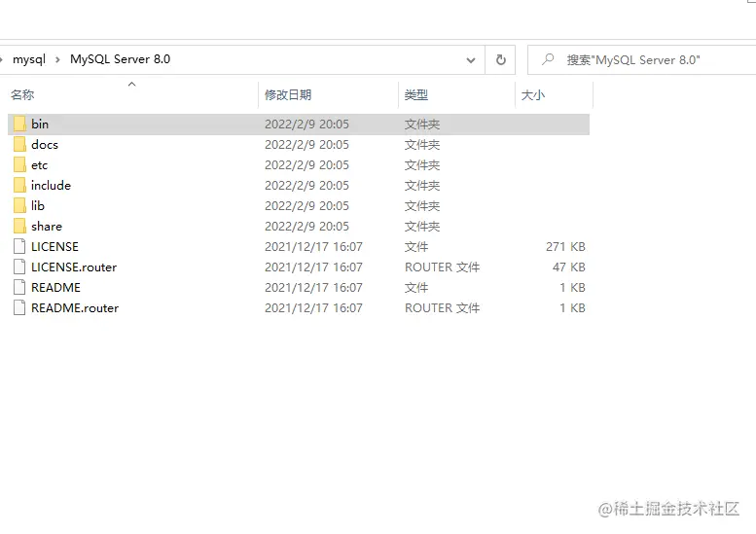Sort by the 类型 column header
Image resolution: width=756 pixels, height=534 pixels.
[416, 95]
